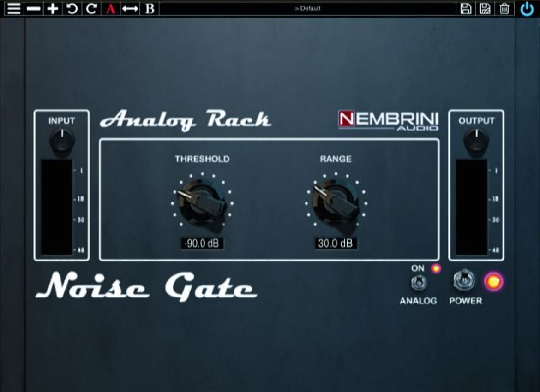This screenshot has width=540, height=392.
Task: Click the save-as preset icon
Action: pyautogui.click(x=485, y=9)
